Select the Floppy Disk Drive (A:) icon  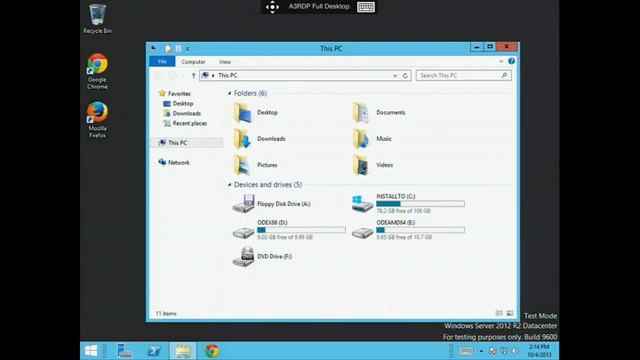pos(243,204)
